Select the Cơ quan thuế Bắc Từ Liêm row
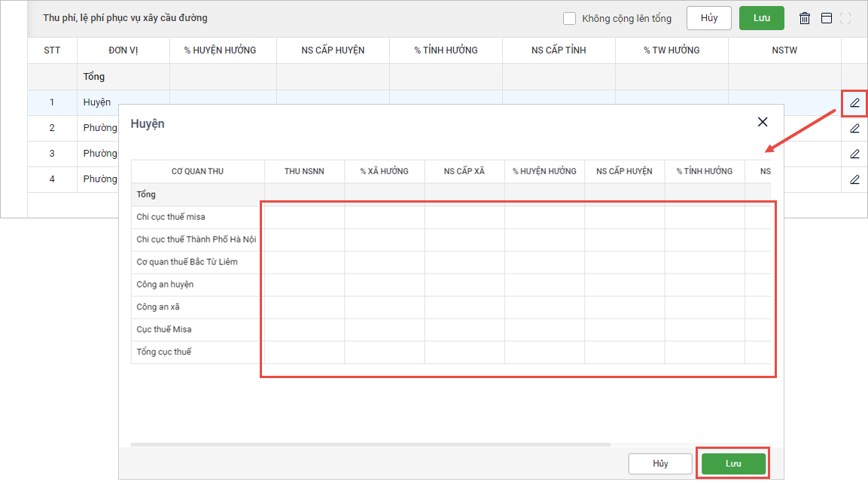868x485 pixels. pos(197,262)
